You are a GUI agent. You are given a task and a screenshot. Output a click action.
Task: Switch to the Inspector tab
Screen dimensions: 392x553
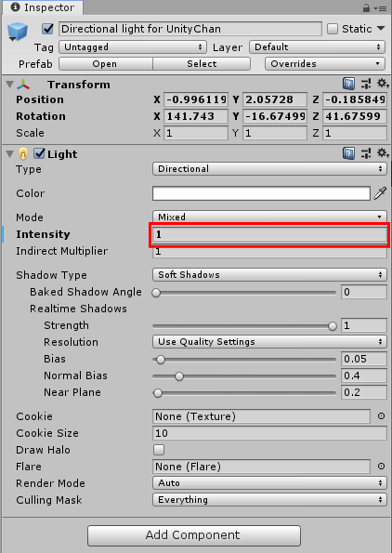click(x=43, y=7)
